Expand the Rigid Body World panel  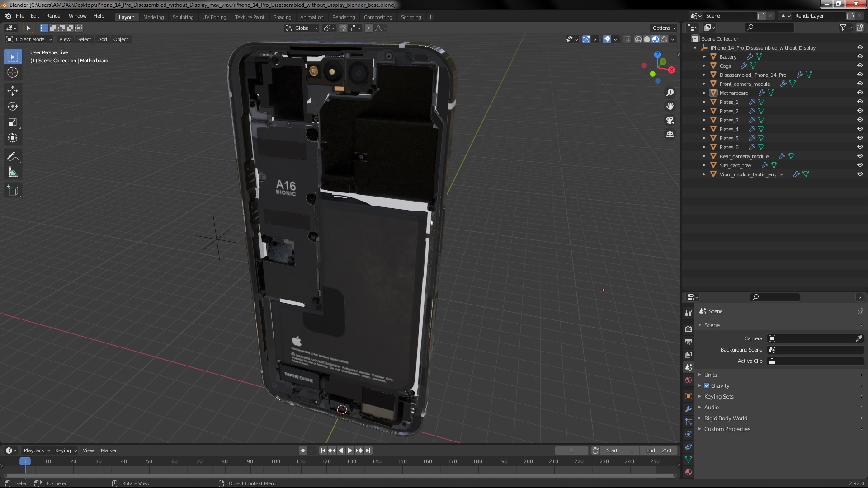click(725, 418)
